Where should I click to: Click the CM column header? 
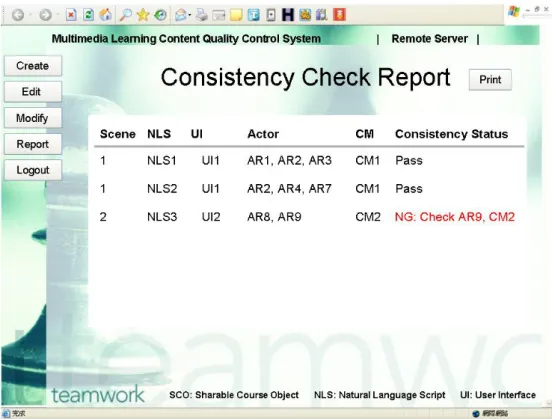tap(364, 134)
